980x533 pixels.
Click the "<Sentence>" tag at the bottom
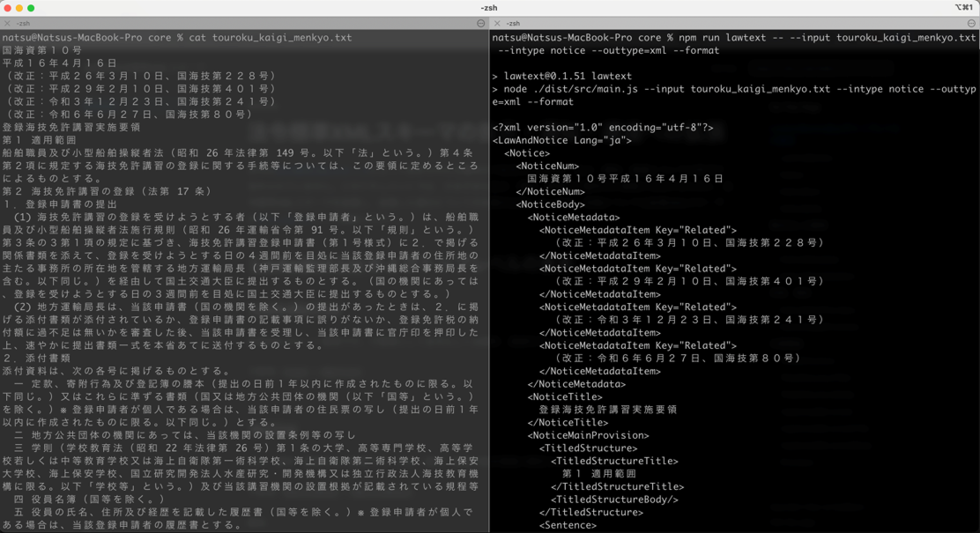(x=568, y=525)
